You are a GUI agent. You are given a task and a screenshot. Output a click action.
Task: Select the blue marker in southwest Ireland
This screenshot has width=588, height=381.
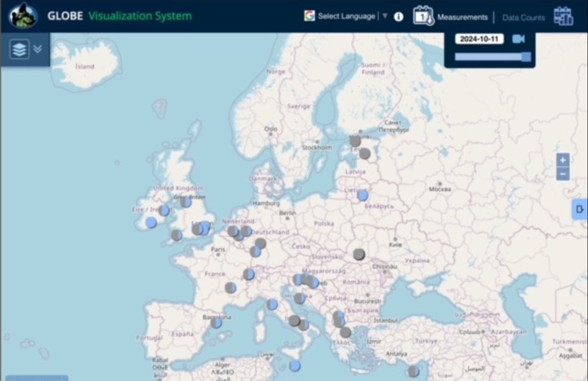(151, 223)
